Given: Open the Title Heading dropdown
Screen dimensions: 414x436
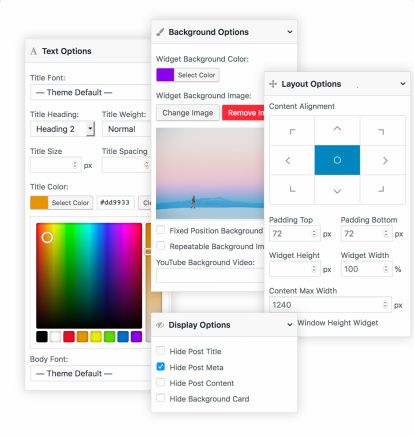Looking at the screenshot, I should pos(62,129).
